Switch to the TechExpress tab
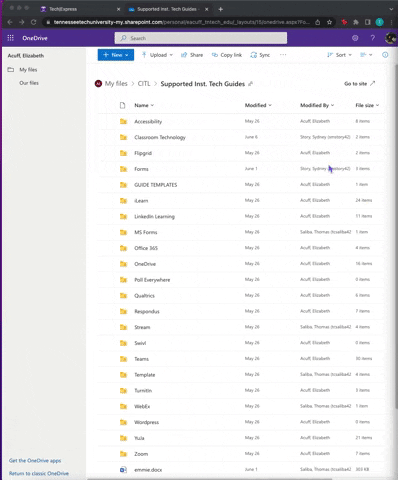The image size is (398, 480). [x=80, y=9]
